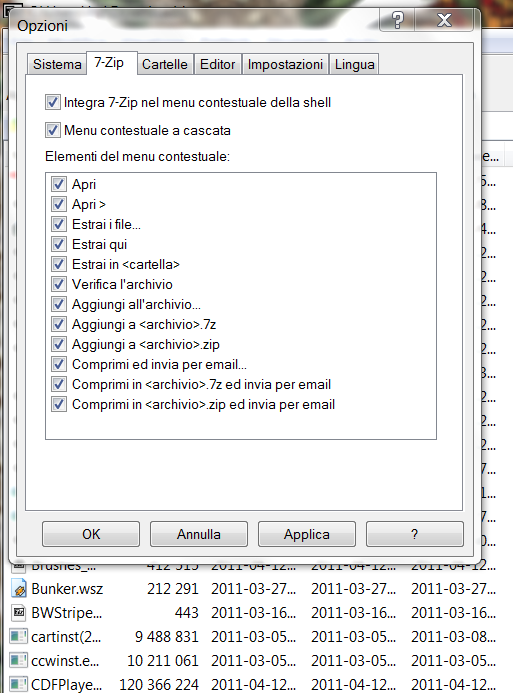Open the Editor tab
The image size is (513, 693).
(217, 65)
